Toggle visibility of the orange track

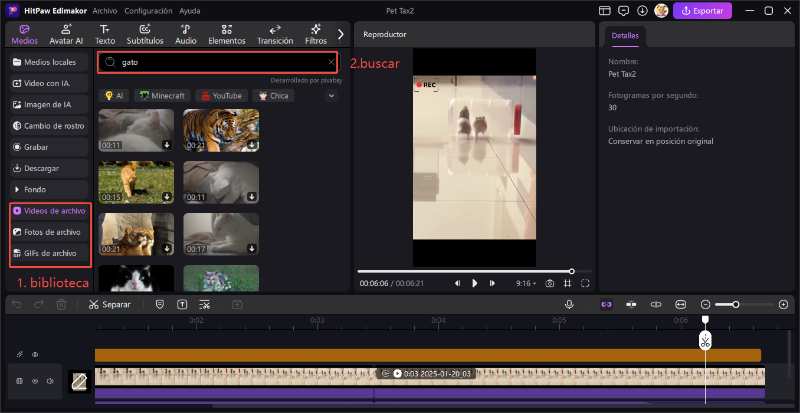click(36, 355)
